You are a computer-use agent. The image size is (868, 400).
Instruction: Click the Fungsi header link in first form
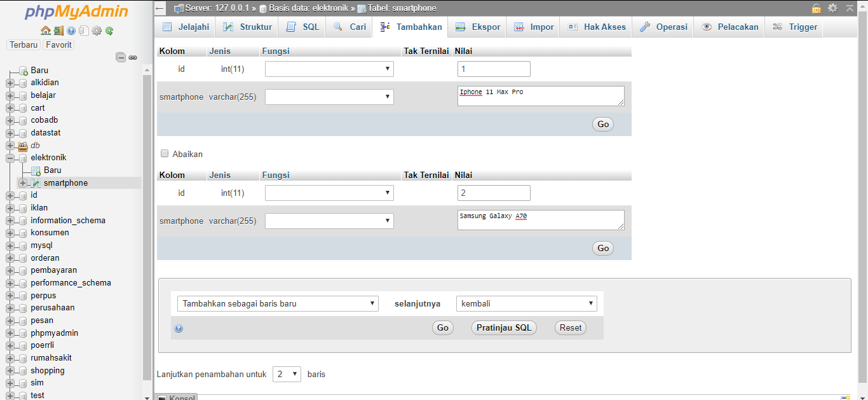click(x=276, y=51)
